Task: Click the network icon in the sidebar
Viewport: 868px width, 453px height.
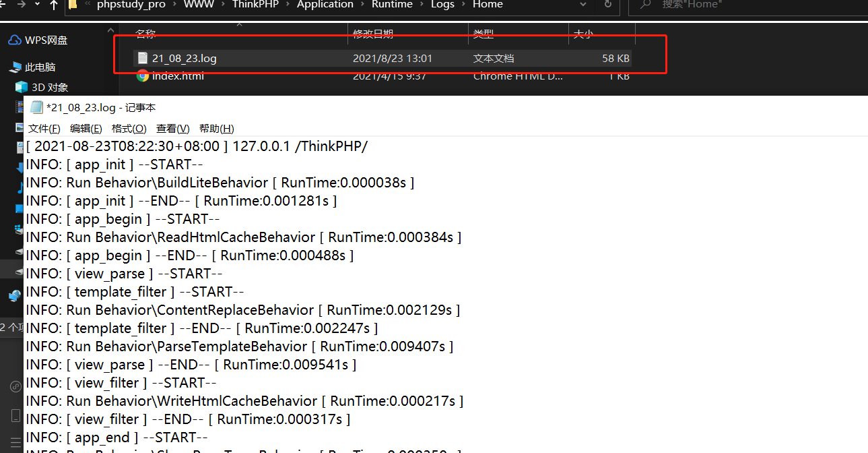Action: (15, 295)
